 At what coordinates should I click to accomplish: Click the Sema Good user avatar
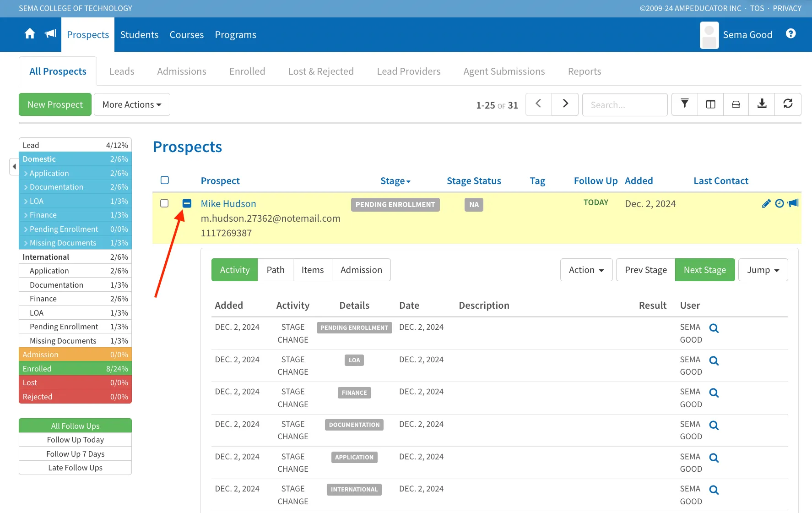709,35
